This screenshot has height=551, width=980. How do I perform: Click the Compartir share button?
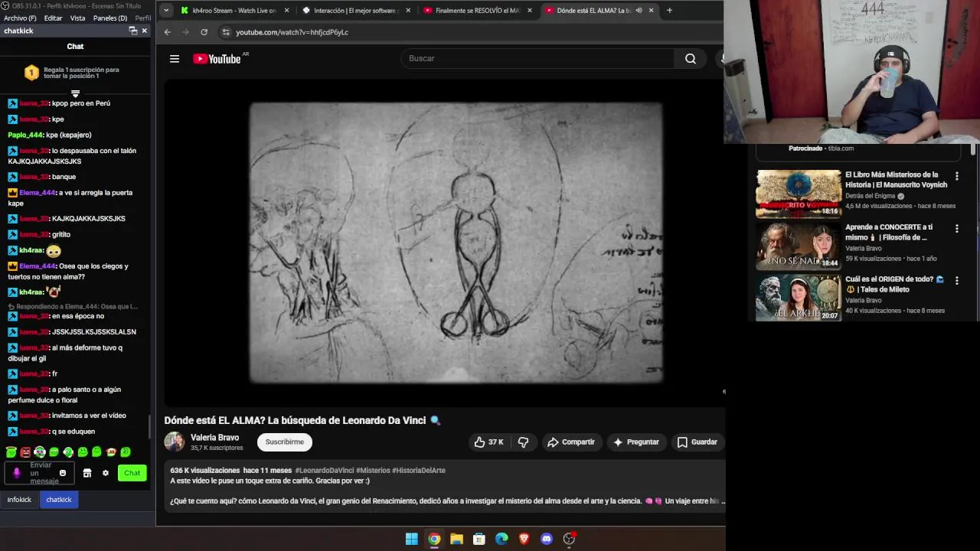571,442
